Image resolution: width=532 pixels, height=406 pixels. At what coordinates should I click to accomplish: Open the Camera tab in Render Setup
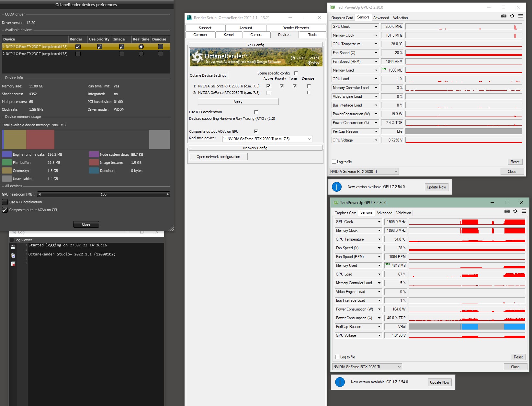click(256, 35)
